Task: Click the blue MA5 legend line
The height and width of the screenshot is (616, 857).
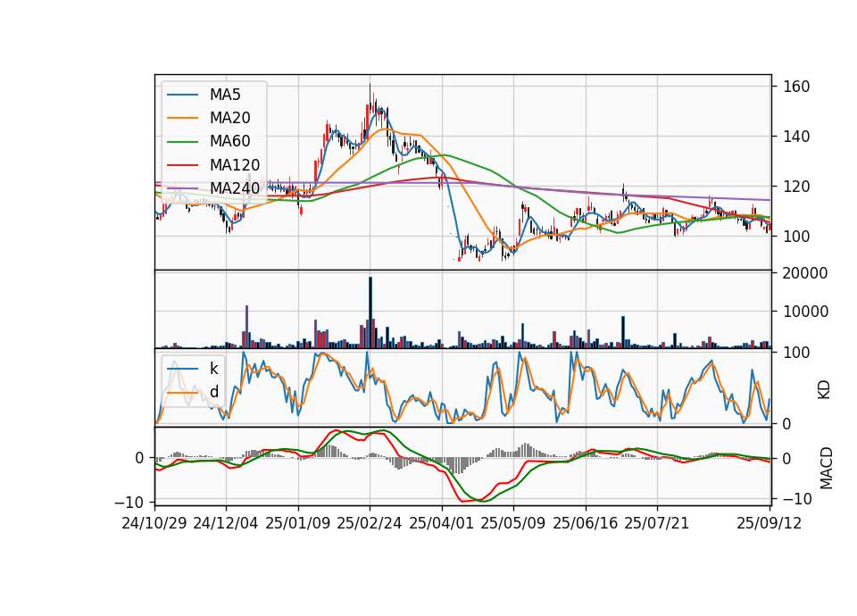Action: (x=182, y=95)
